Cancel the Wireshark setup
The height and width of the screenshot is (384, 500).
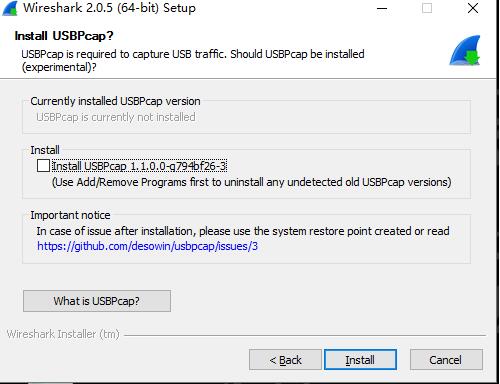tap(446, 360)
